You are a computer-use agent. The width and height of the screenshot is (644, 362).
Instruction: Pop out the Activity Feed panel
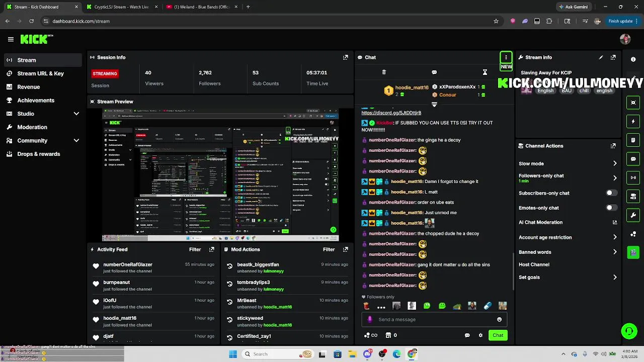click(211, 249)
